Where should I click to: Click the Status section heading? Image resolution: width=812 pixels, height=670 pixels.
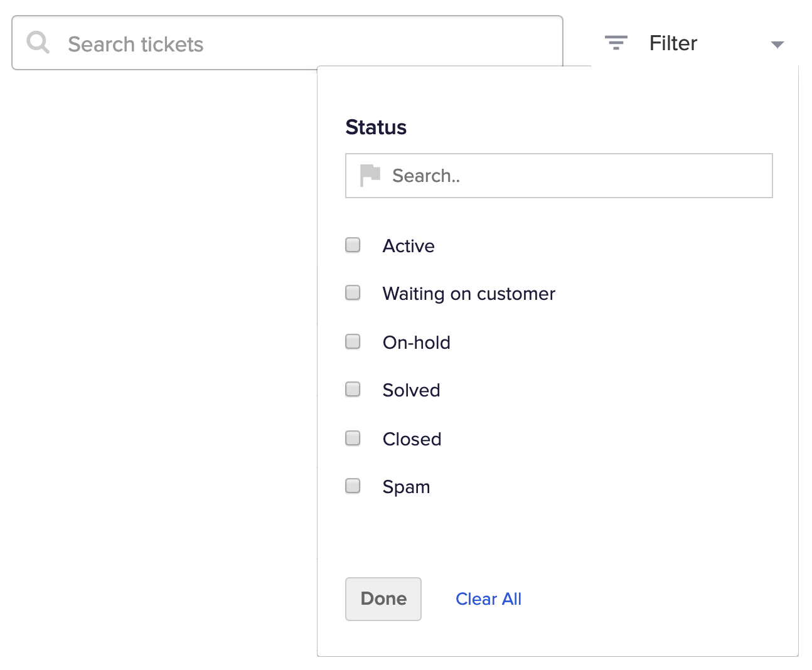tap(376, 127)
